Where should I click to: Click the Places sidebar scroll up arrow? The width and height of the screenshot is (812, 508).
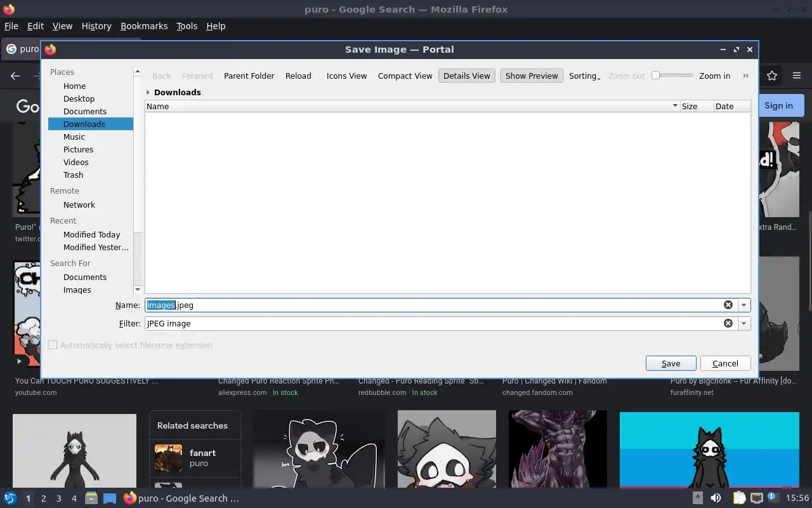click(137, 72)
